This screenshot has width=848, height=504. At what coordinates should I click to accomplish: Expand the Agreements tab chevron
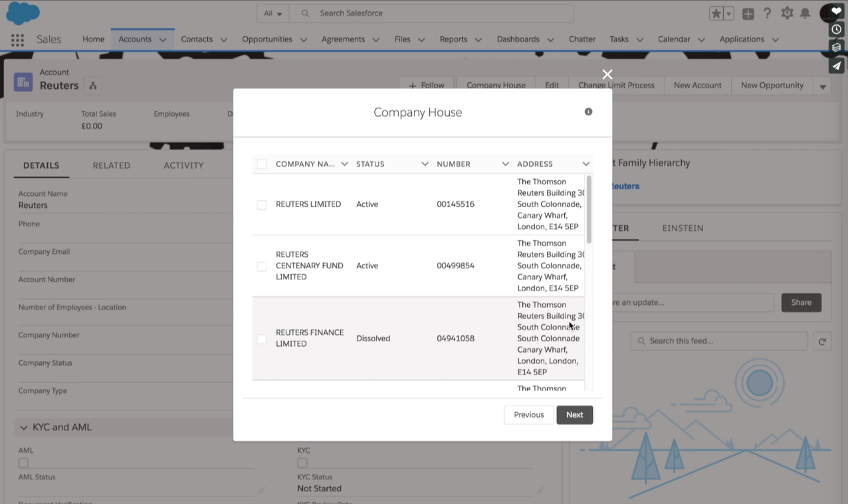[x=375, y=40]
